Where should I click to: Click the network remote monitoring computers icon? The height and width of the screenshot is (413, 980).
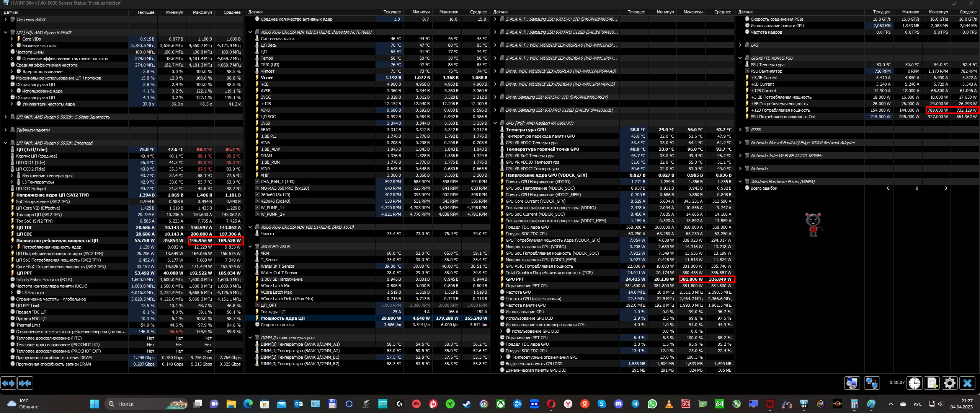point(872,383)
